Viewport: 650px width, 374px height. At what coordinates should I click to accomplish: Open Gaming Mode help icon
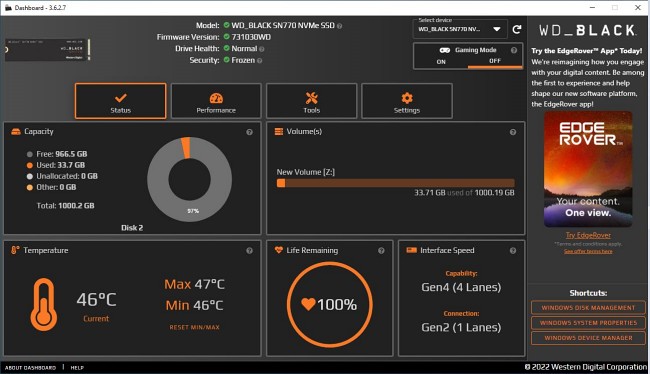point(514,50)
